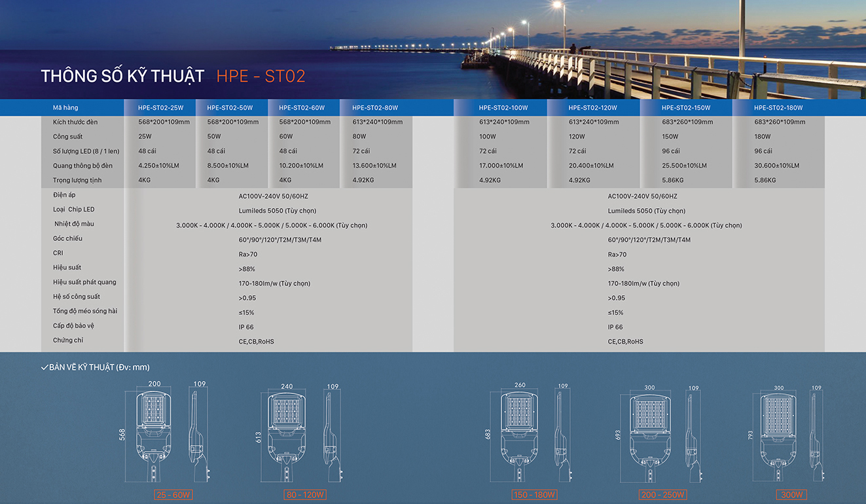The height and width of the screenshot is (504, 866).
Task: Click the orange HPE - ST02 title text
Action: [x=261, y=76]
